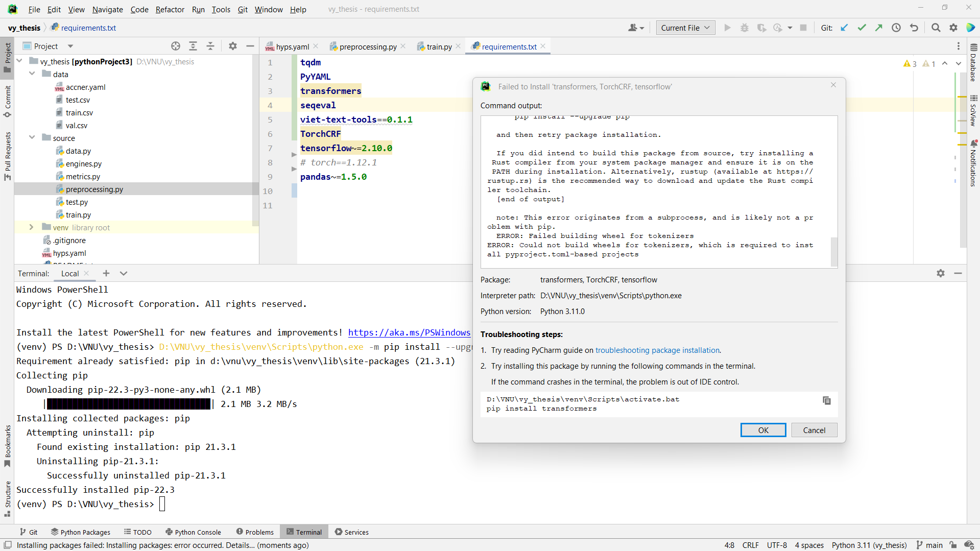980x551 pixels.
Task: Open the Python Console panel
Action: [x=193, y=532]
